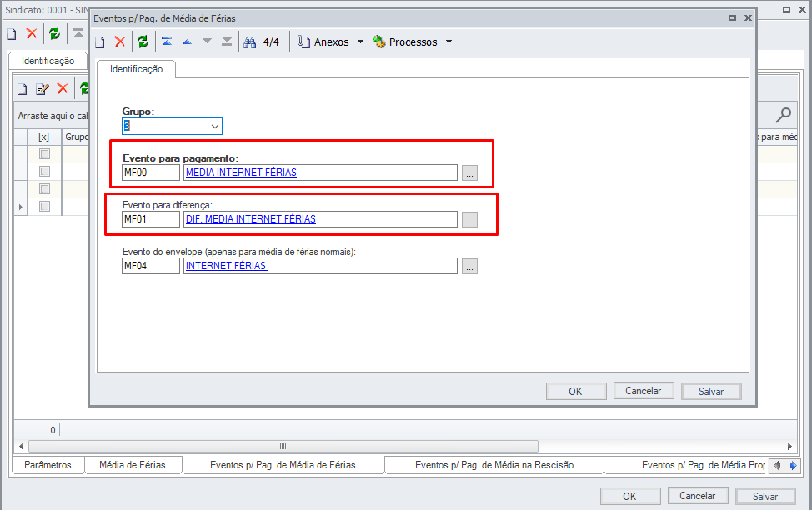Maximize the Sindicato window
812x510 pixels.
click(786, 10)
